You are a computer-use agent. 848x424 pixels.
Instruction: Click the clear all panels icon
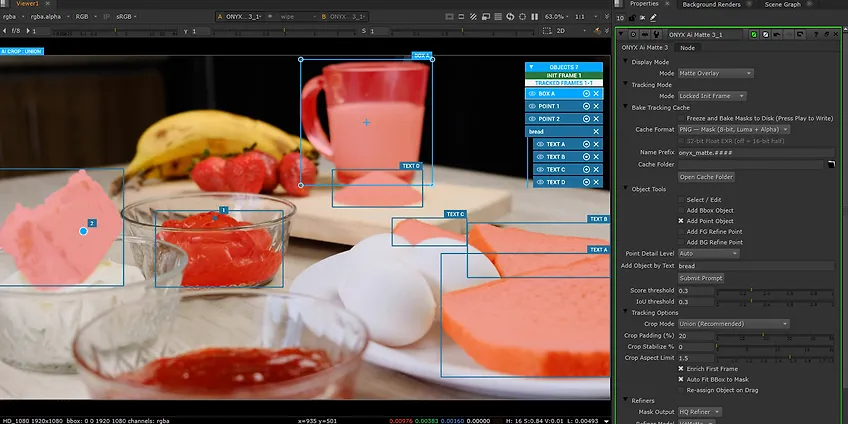642,18
